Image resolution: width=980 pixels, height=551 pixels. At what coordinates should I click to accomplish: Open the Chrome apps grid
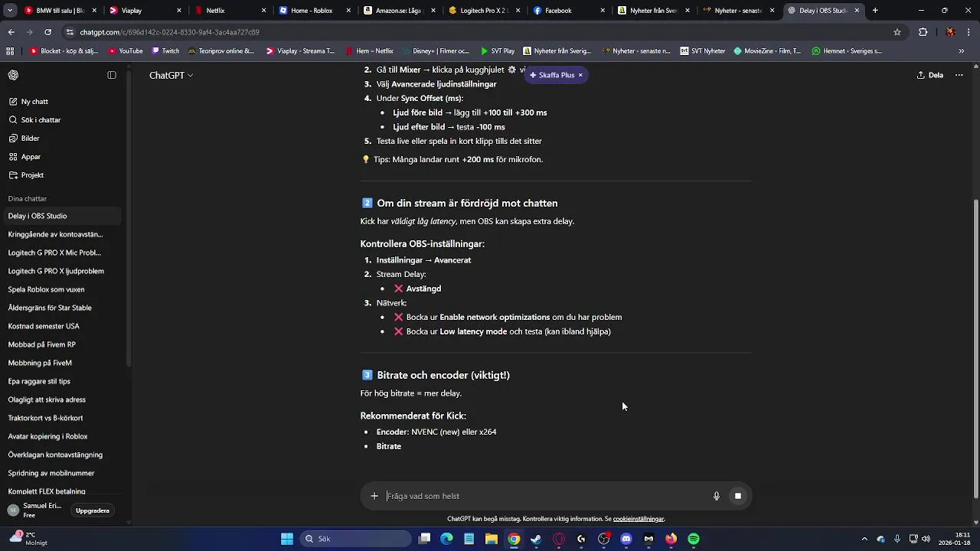tap(10, 51)
